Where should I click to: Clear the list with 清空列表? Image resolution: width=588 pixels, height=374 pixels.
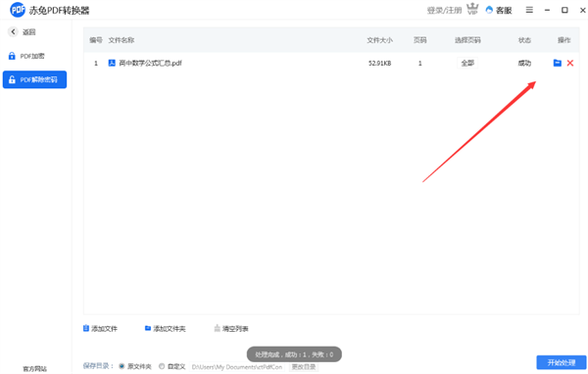pyautogui.click(x=231, y=329)
